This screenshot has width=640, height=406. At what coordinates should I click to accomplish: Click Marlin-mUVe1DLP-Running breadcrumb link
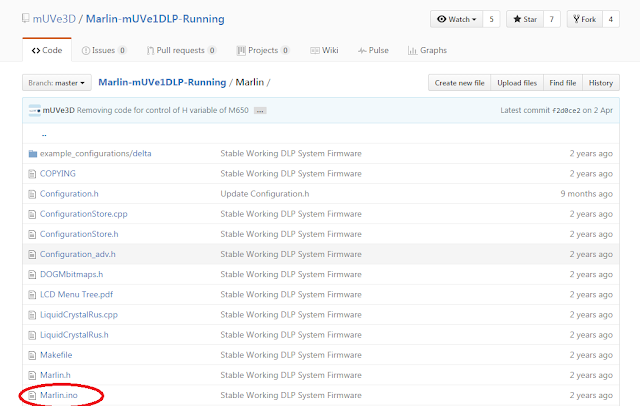pos(162,82)
